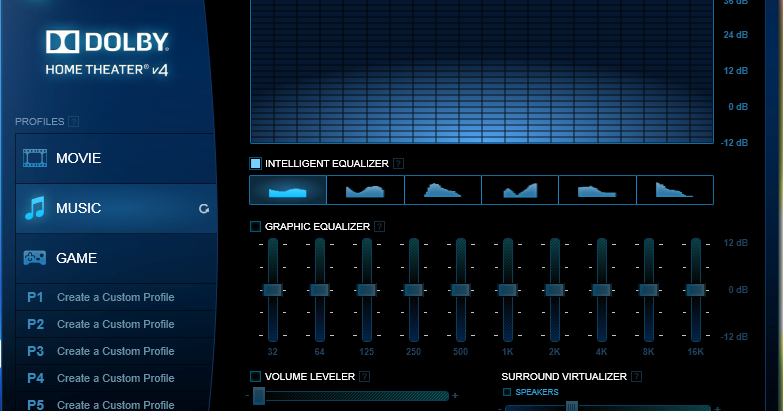Screen dimensions: 783x411
Task: Click the 4K equalizer slider handle
Action: click(x=601, y=290)
